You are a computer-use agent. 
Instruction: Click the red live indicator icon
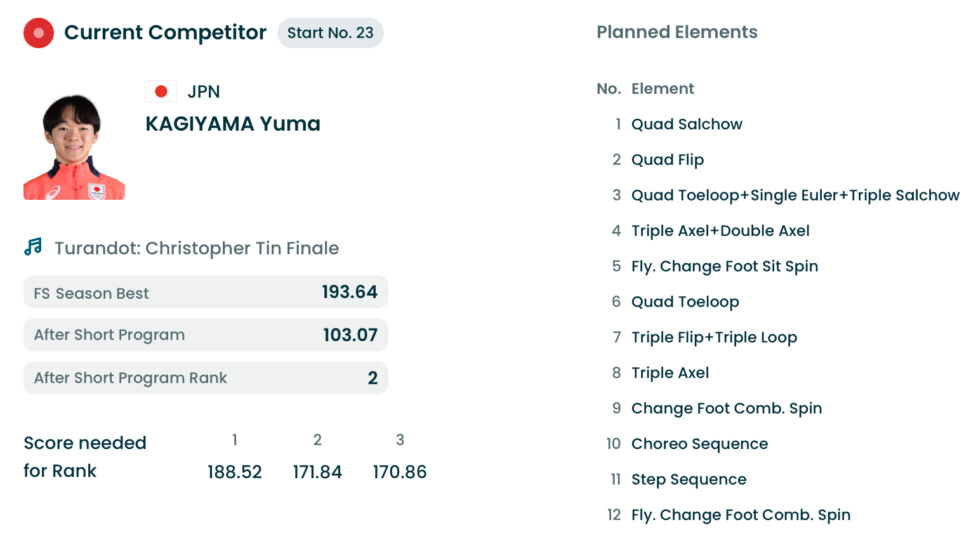pyautogui.click(x=39, y=33)
